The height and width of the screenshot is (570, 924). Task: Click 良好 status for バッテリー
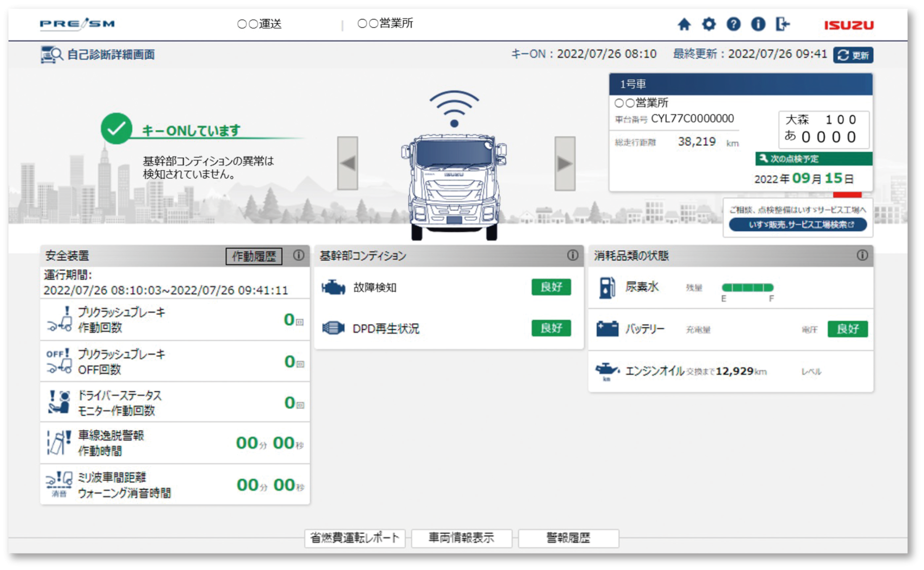coord(848,329)
